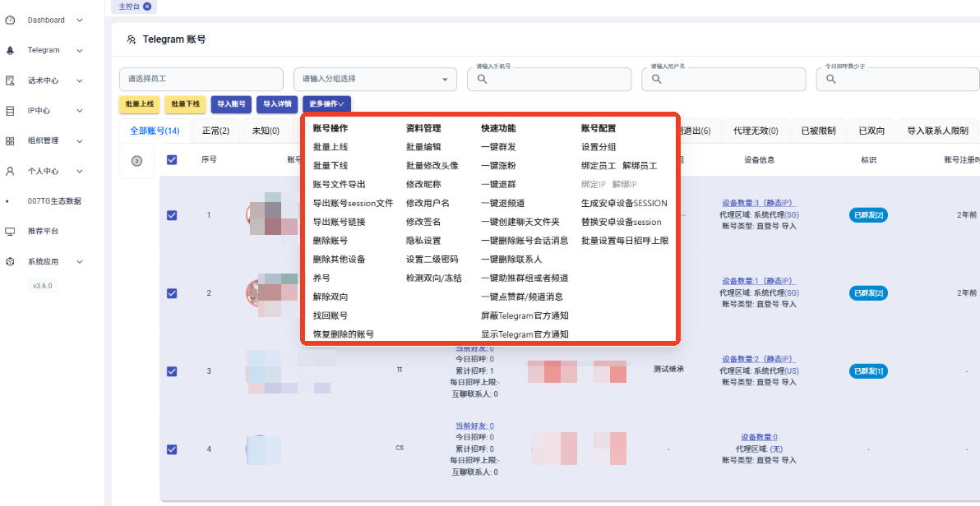The height and width of the screenshot is (506, 980).
Task: Open the 请输入分组选择 dropdown
Action: (375, 79)
